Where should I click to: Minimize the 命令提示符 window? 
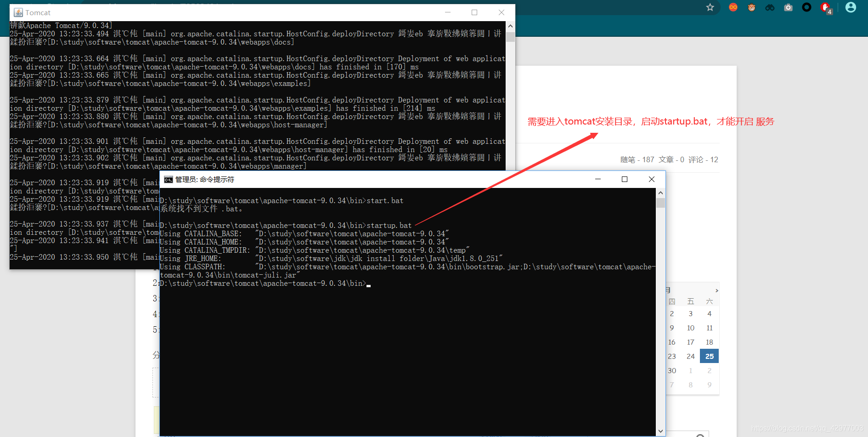[598, 179]
